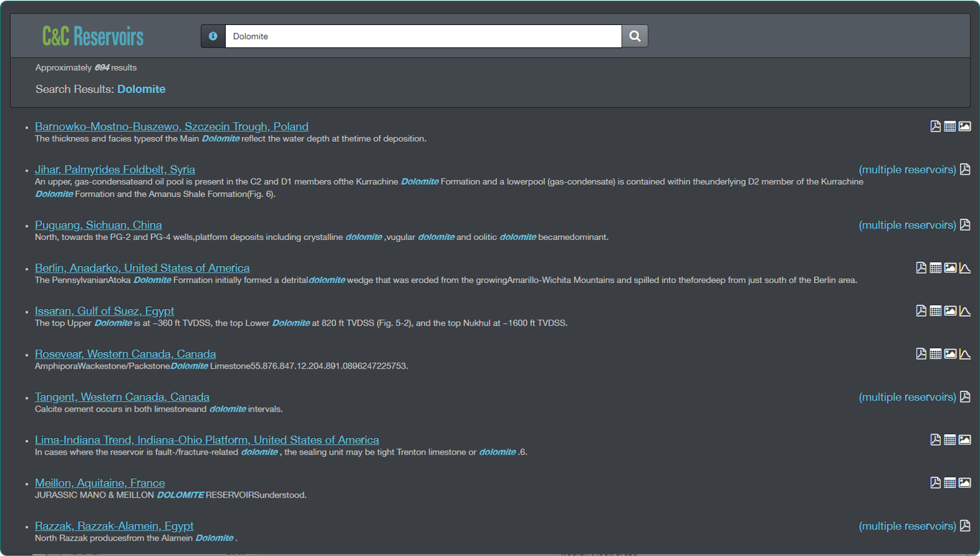The height and width of the screenshot is (556, 980).
Task: Open PDF icon for Razzak, Razzak-Alamein result
Action: [965, 526]
